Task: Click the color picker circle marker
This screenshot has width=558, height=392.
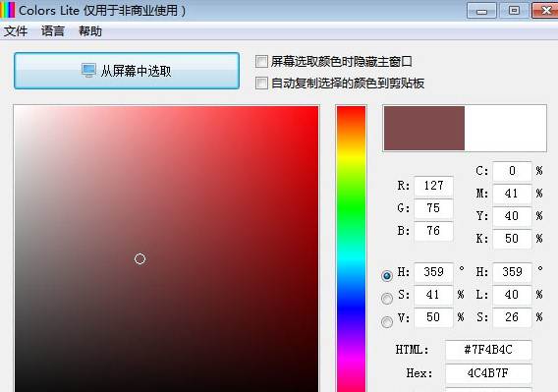Action: (139, 258)
